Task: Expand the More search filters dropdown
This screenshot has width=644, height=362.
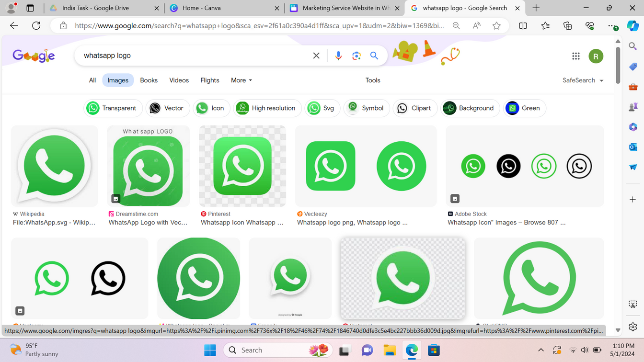Action: 241,80
